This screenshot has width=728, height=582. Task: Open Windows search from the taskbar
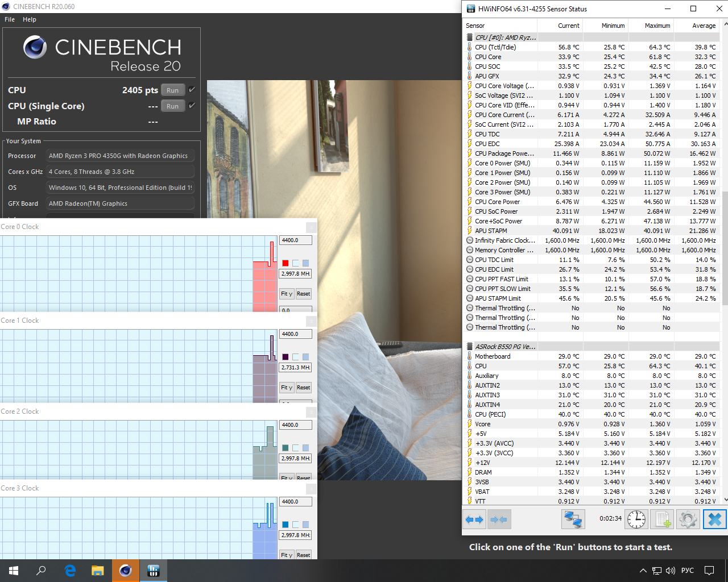[41, 571]
